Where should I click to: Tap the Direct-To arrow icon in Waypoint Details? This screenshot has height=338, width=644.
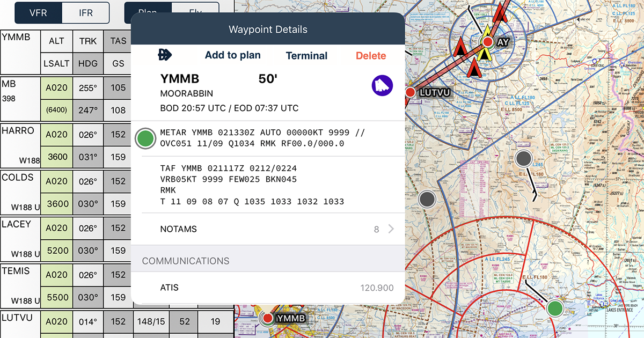tap(164, 55)
